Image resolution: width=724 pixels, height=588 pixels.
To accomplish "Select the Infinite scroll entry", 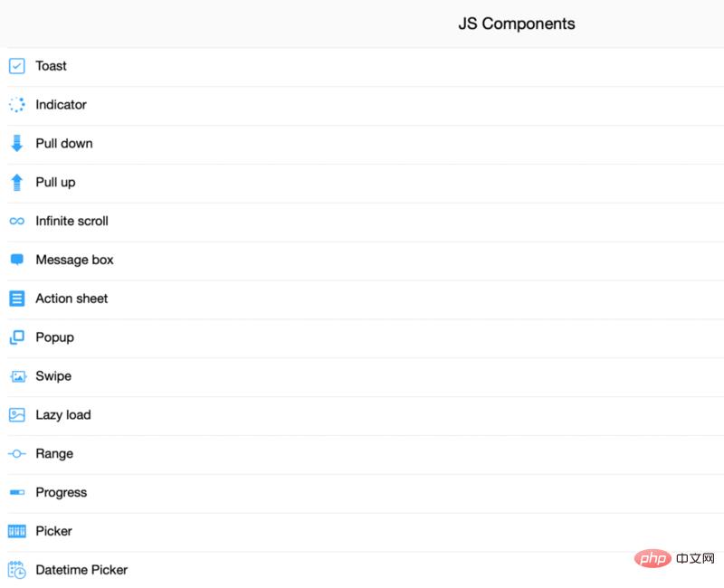I will [x=71, y=221].
